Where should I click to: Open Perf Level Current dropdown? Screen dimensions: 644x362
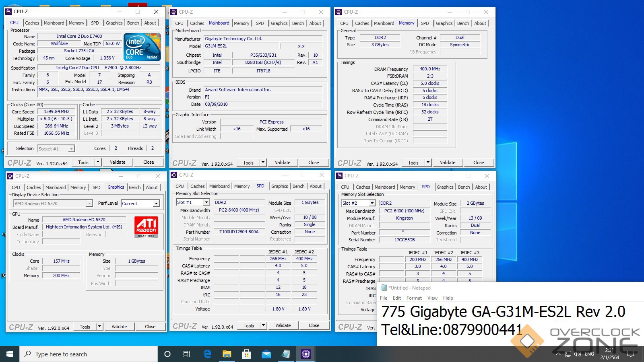pyautogui.click(x=156, y=204)
